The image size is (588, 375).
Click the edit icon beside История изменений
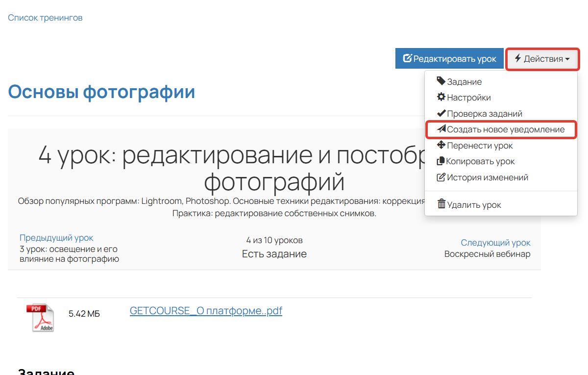click(441, 177)
